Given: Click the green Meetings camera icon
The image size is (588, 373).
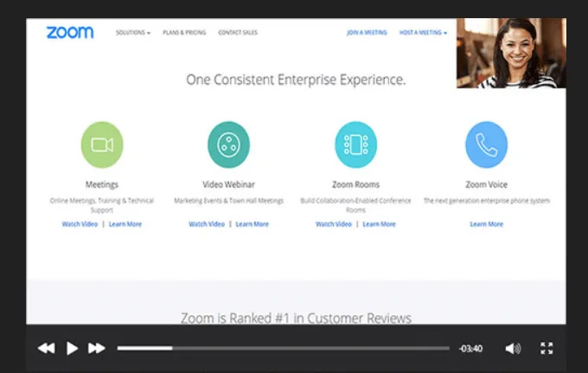Looking at the screenshot, I should coord(102,145).
